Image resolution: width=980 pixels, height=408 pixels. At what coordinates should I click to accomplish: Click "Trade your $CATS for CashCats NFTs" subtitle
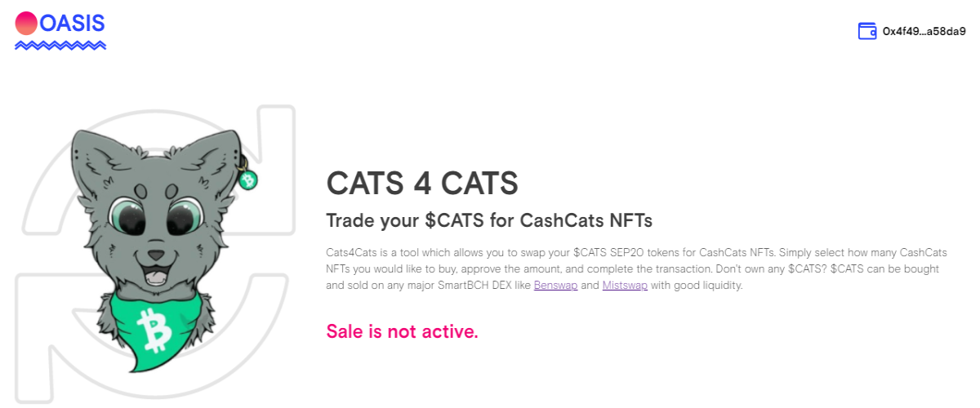(489, 220)
